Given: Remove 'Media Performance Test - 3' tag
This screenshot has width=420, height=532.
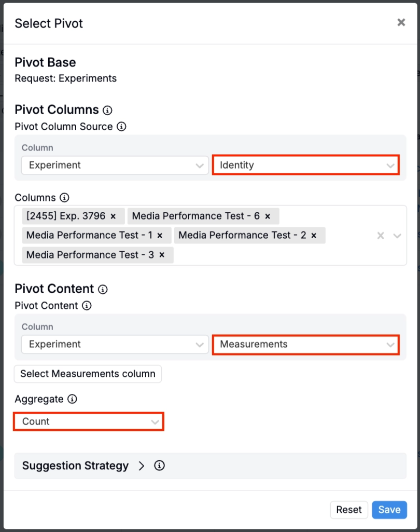Looking at the screenshot, I should click(162, 255).
